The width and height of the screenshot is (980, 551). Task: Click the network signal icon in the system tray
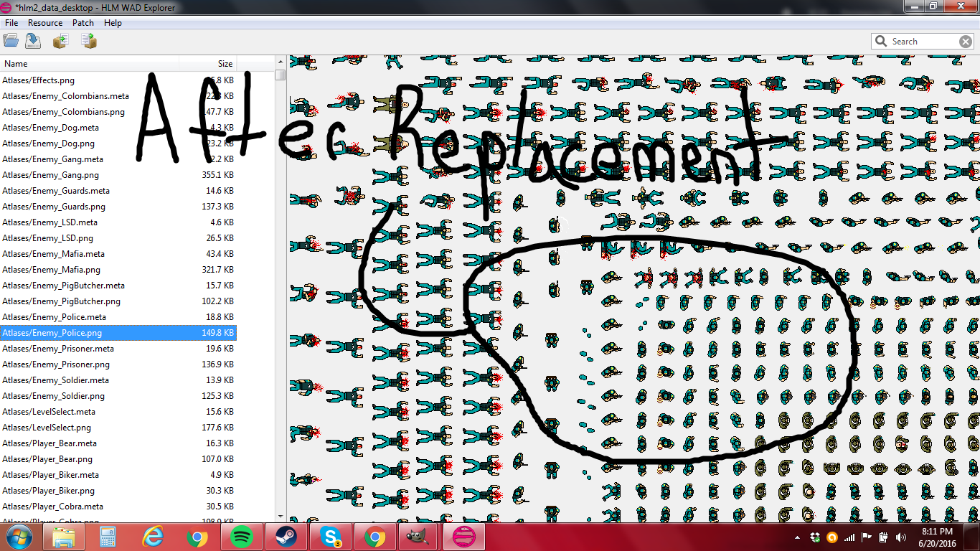tap(849, 537)
